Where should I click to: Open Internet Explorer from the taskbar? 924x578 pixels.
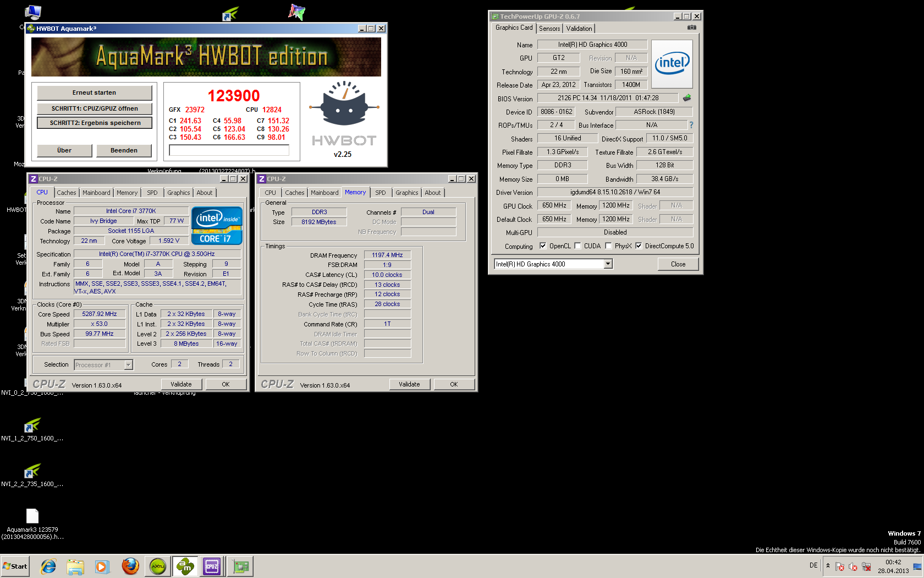click(48, 566)
